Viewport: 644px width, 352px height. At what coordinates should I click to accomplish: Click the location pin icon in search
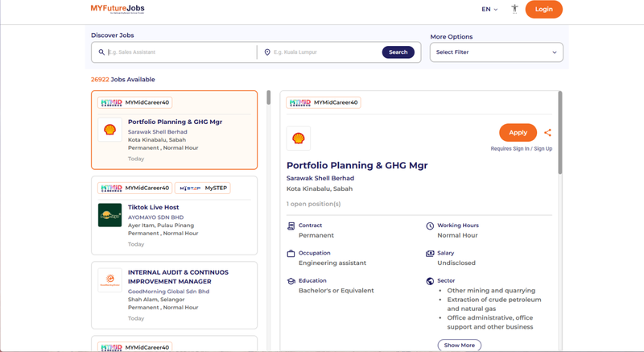coord(267,52)
